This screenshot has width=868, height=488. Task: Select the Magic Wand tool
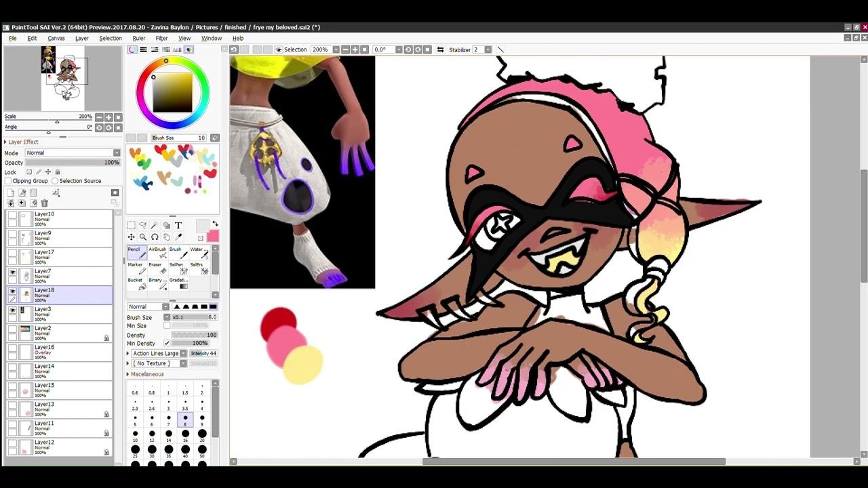pyautogui.click(x=155, y=225)
